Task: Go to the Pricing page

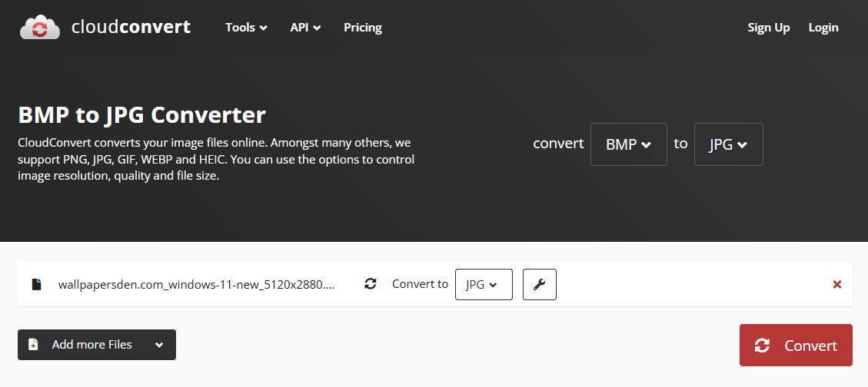Action: pos(363,28)
